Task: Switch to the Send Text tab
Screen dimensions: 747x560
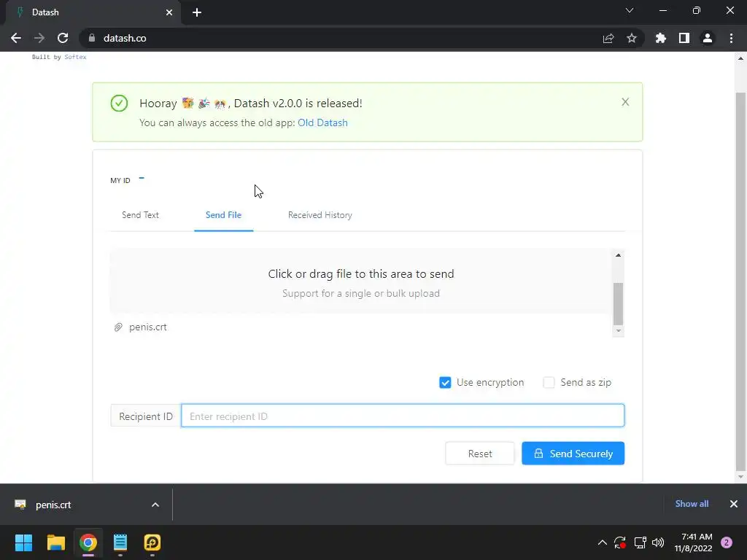Action: coord(140,215)
